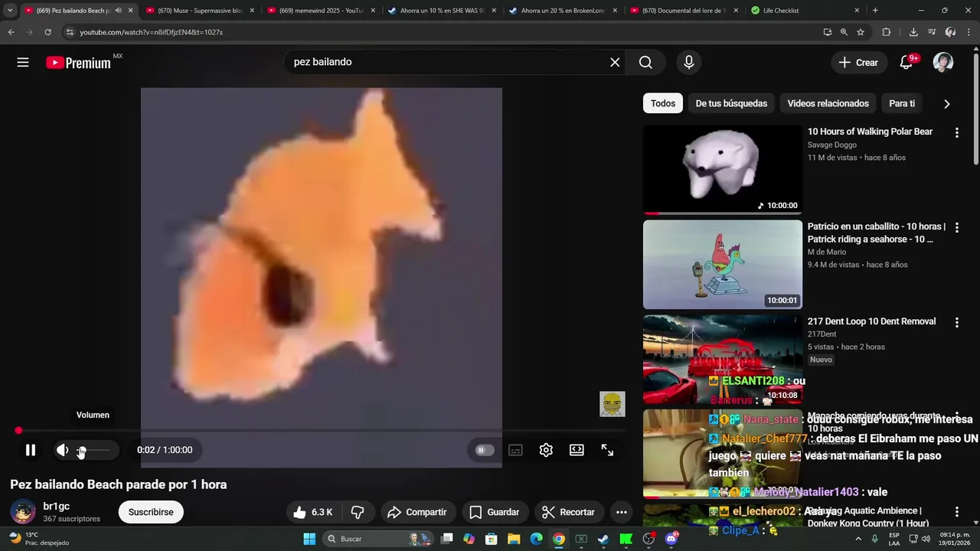Image resolution: width=980 pixels, height=551 pixels.
Task: Switch to theater mode
Action: tap(577, 450)
